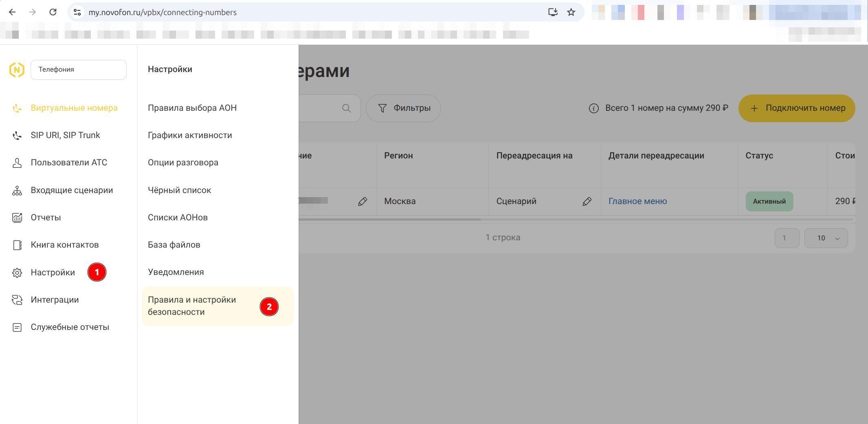Click the search magnifier icon
Viewport: 868px width, 424px height.
[347, 108]
